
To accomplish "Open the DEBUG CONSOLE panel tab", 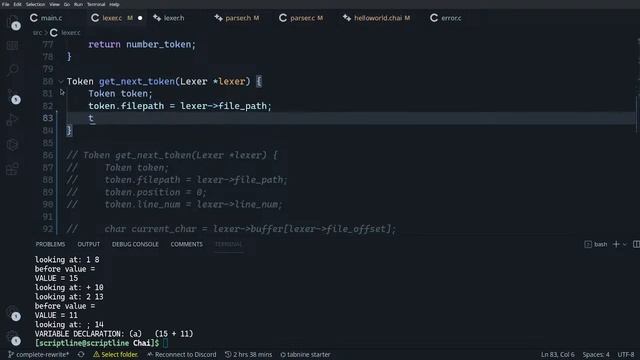I will click(135, 244).
